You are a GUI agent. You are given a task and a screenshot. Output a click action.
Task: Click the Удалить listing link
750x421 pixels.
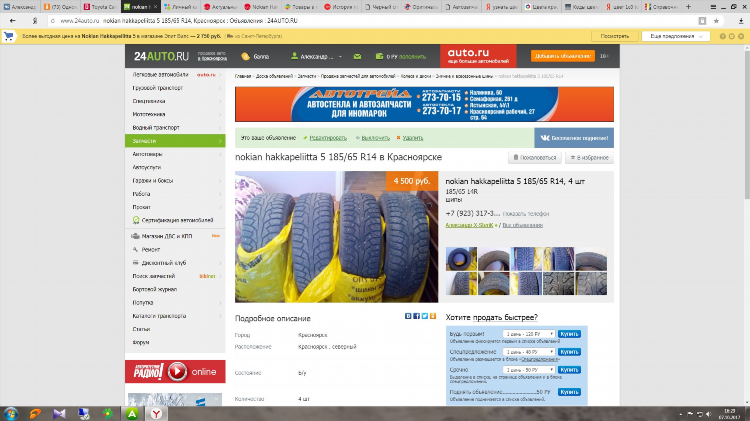click(413, 138)
